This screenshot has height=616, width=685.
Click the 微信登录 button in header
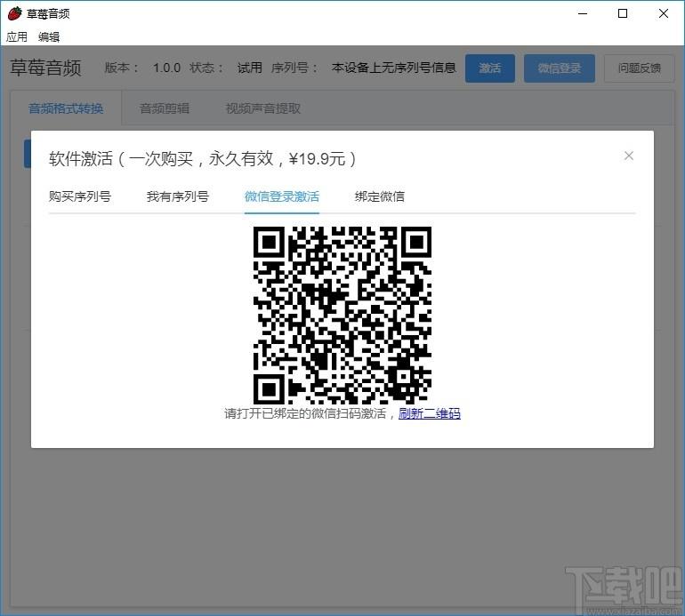pyautogui.click(x=560, y=68)
